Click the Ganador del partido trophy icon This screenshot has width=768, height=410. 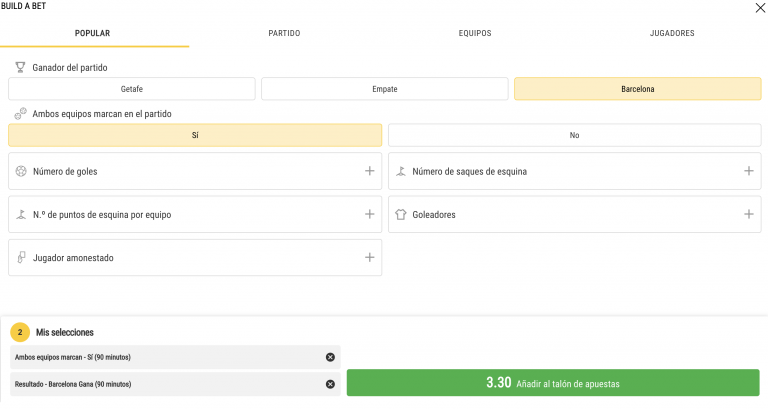click(20, 68)
